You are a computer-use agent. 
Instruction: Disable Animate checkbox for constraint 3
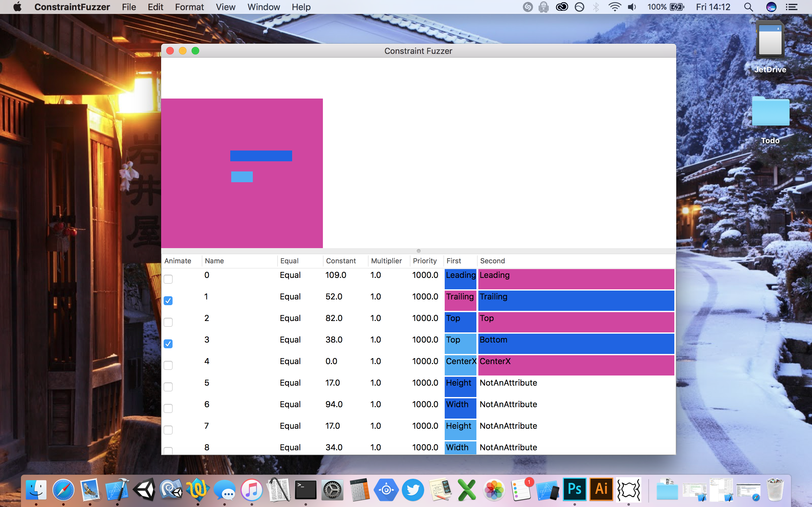[x=168, y=344]
